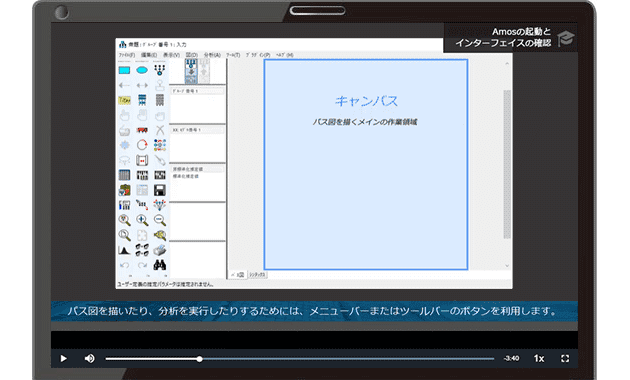This screenshot has width=630, height=380.
Task: Save the path diagram via floppy disk icon
Action: pos(160,190)
